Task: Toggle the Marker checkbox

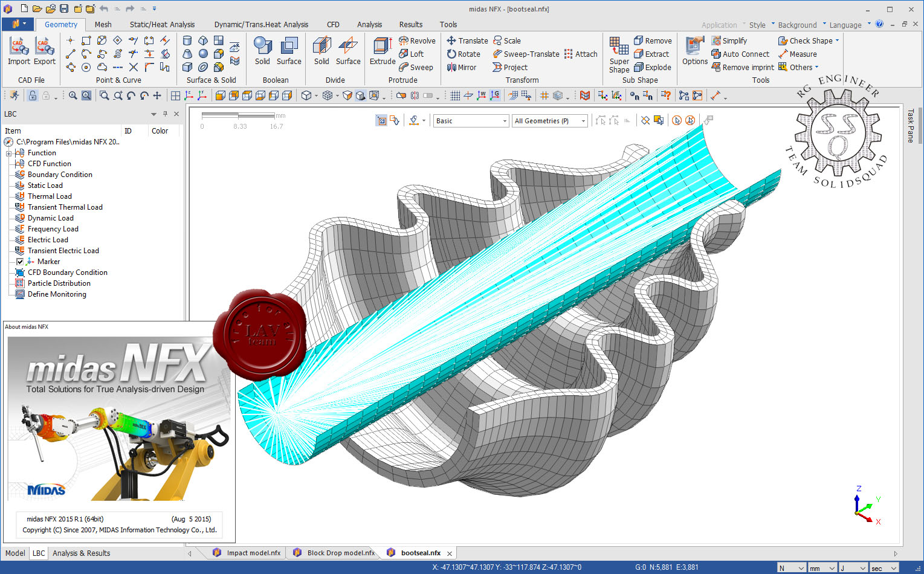Action: coord(20,262)
